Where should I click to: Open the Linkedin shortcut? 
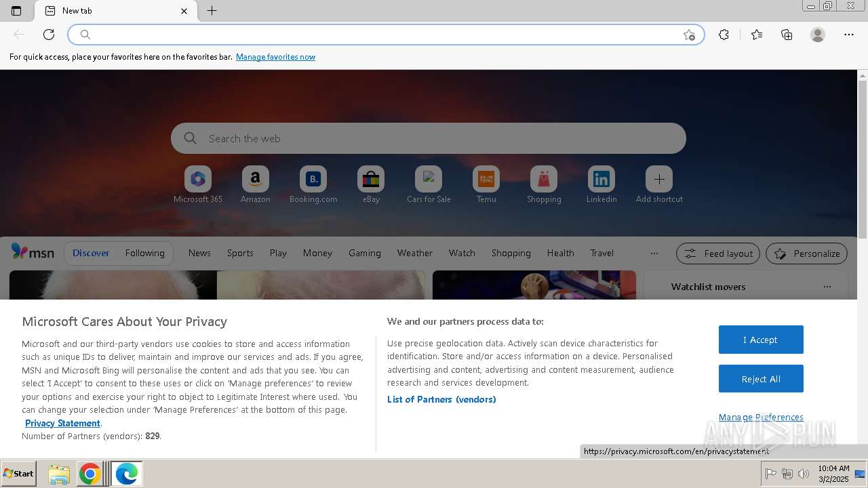[601, 184]
